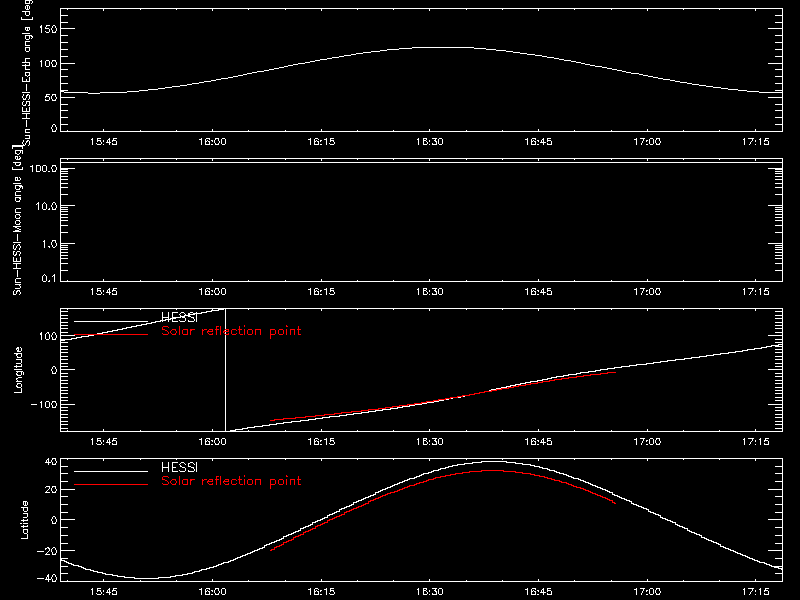The image size is (800, 600).
Task: Click the 1.0 tick label in Moon angle plot
Action: point(49,244)
